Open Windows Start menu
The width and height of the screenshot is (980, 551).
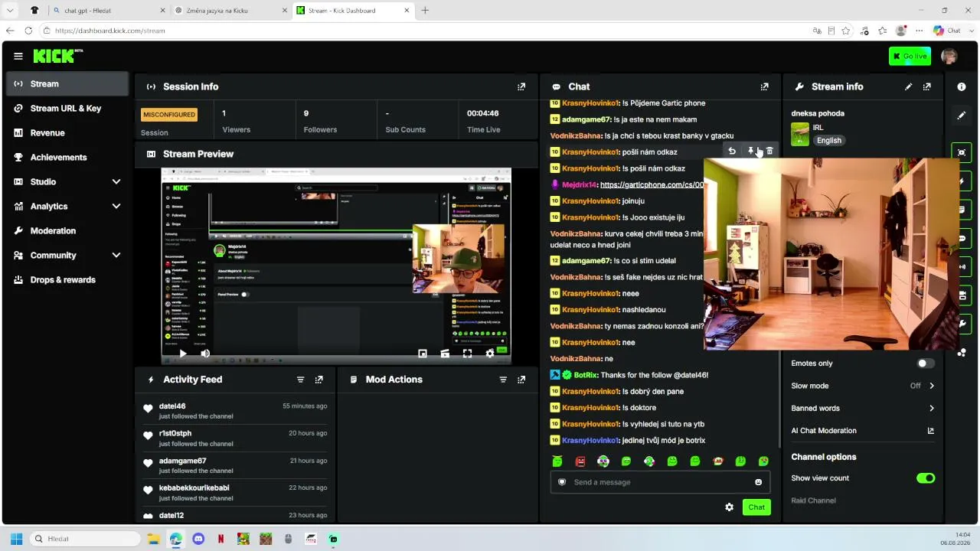coord(16,539)
